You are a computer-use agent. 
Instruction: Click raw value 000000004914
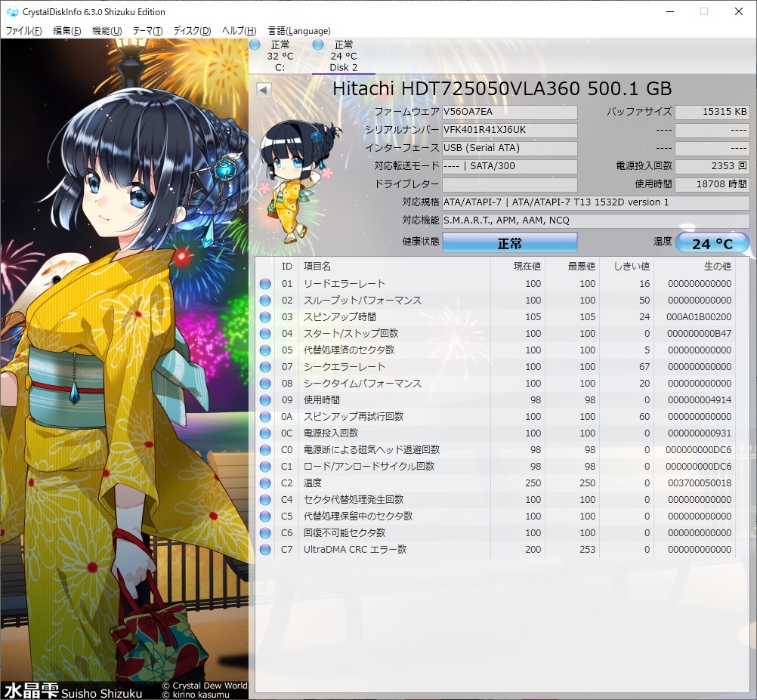click(700, 400)
